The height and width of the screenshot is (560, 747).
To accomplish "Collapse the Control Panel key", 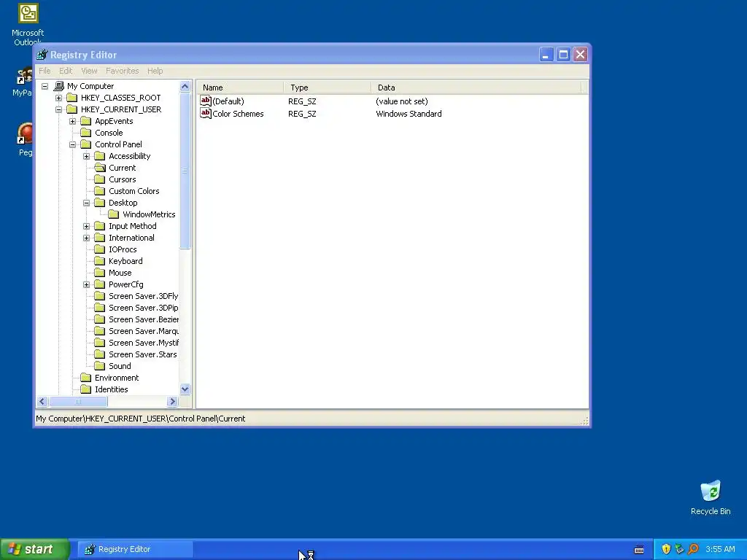I will (x=72, y=144).
